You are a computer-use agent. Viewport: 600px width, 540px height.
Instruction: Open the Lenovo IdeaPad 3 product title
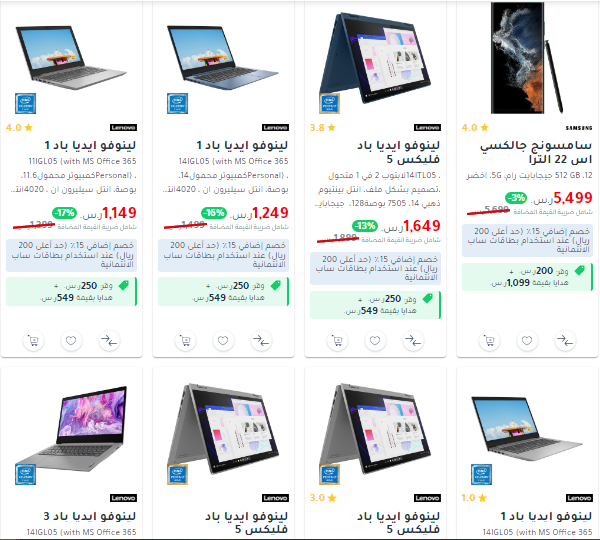[x=90, y=516]
